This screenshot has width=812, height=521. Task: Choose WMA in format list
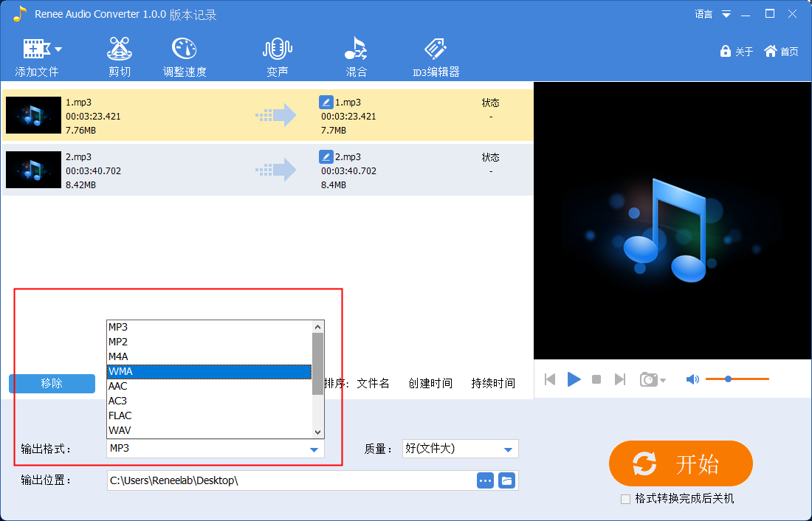[x=209, y=371]
